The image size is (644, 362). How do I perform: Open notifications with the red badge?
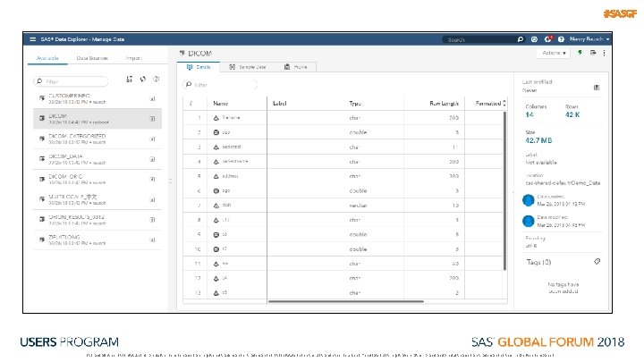[x=548, y=39]
